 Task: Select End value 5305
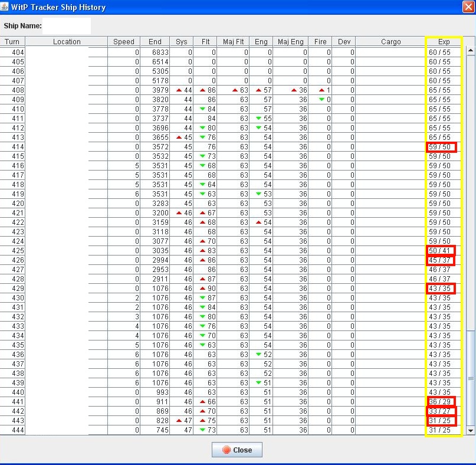click(x=155, y=71)
